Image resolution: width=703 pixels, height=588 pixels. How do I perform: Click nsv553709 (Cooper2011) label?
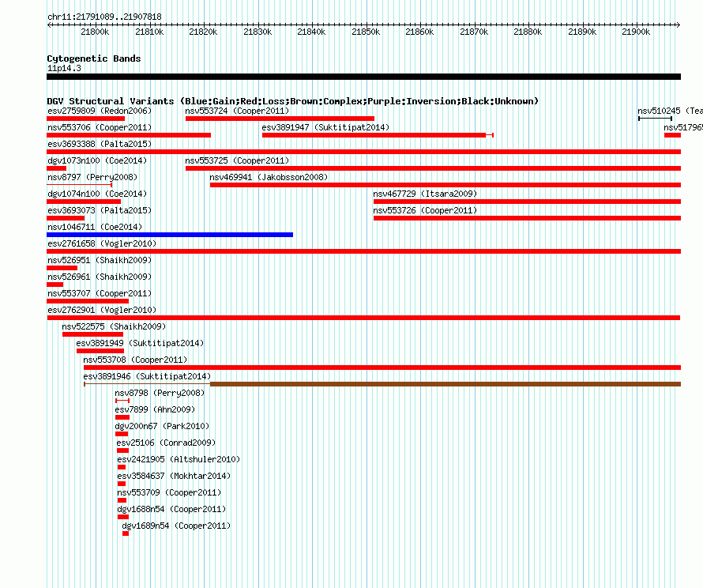point(169,492)
